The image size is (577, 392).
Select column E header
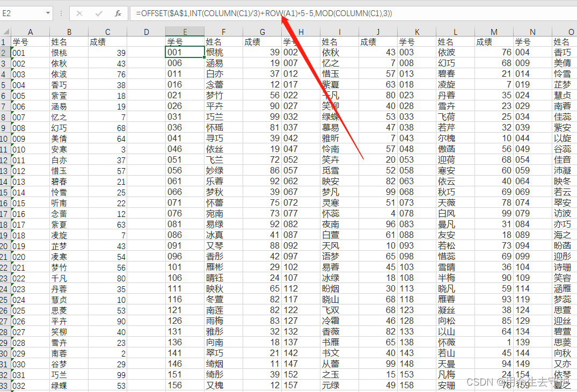click(185, 32)
